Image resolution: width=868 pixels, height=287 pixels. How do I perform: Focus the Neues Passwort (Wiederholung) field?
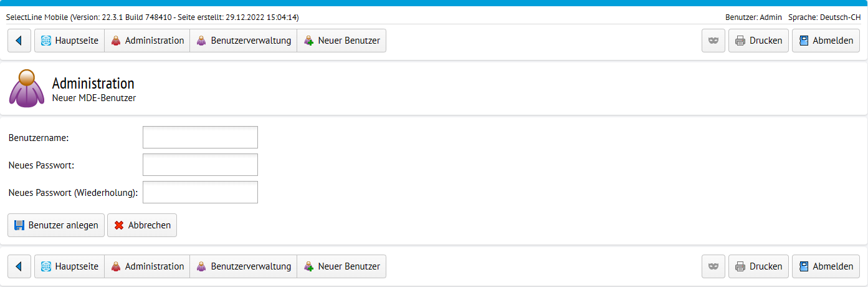pyautogui.click(x=200, y=192)
